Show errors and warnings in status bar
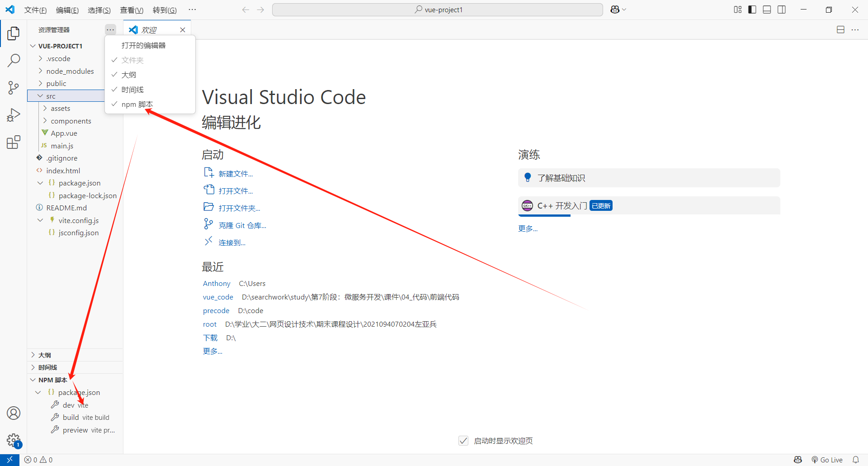 [x=38, y=460]
